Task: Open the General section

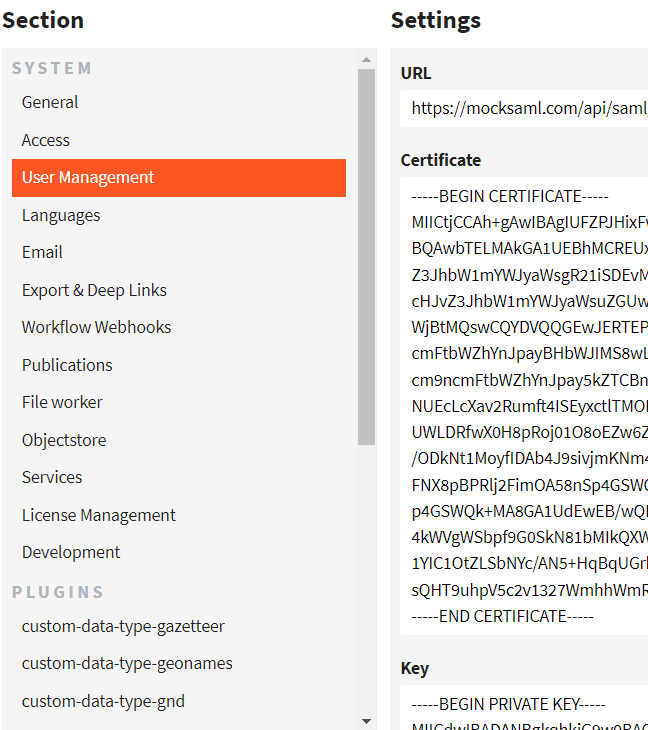Action: coord(50,102)
